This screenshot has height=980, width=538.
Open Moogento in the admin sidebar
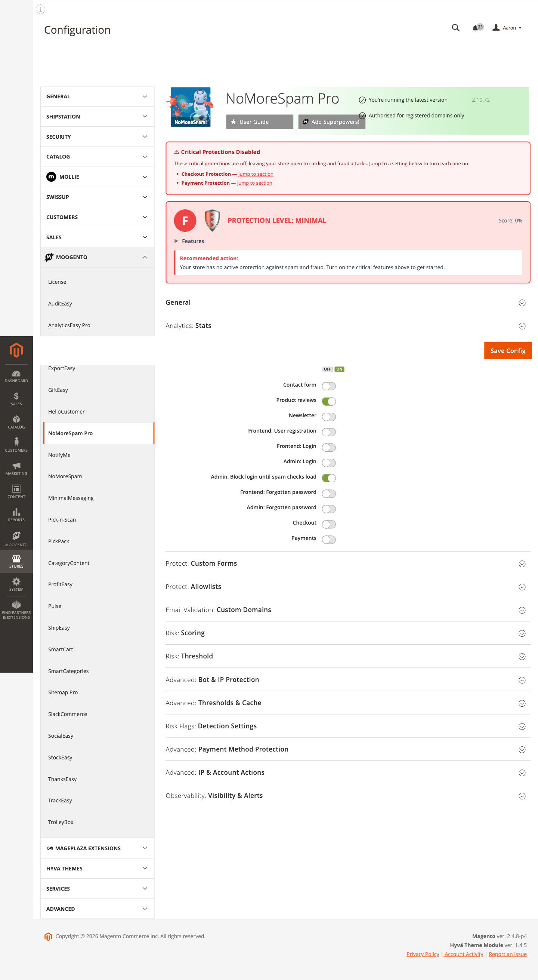(x=16, y=539)
